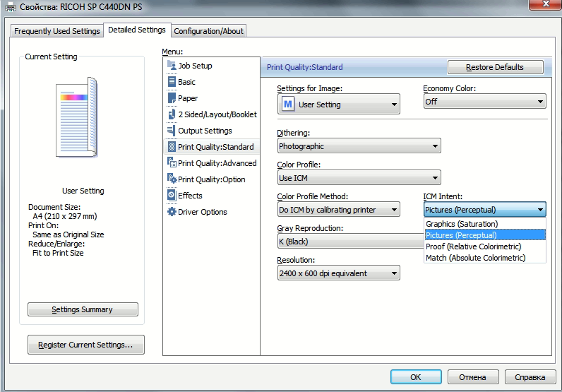Switch to Frequently Used Settings tab
The width and height of the screenshot is (562, 392).
coord(57,31)
